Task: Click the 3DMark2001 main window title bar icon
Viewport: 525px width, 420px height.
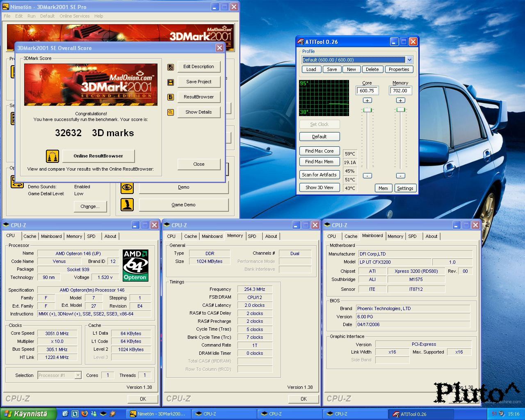Action: pos(6,7)
